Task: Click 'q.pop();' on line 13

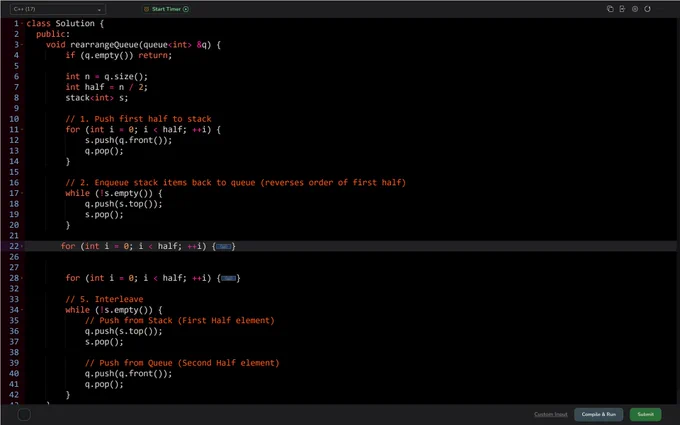Action: (104, 151)
